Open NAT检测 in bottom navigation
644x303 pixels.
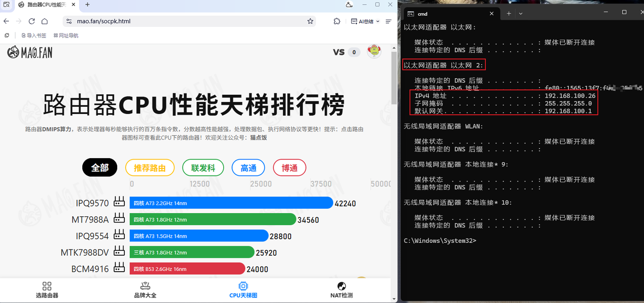point(341,290)
